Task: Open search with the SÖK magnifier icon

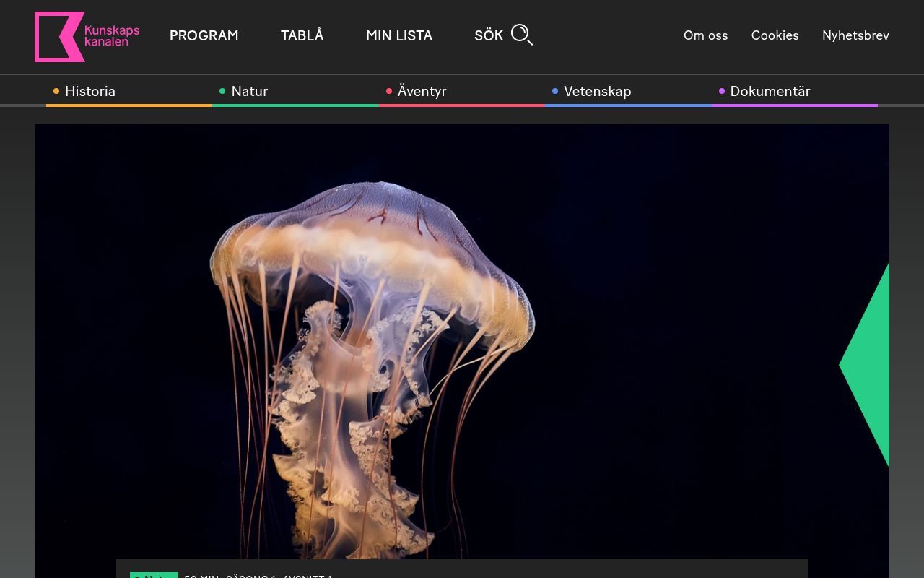Action: coord(522,35)
